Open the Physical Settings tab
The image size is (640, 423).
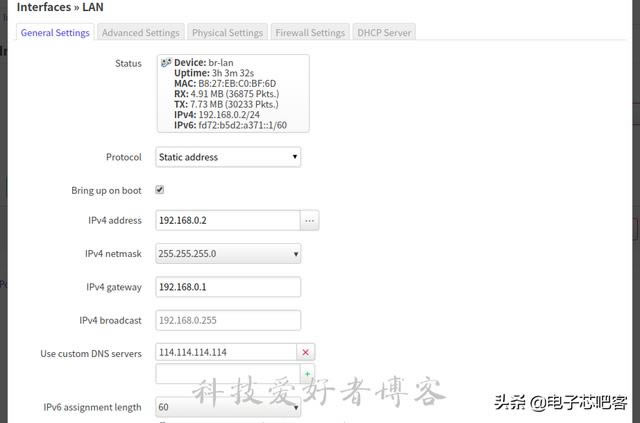coord(227,32)
